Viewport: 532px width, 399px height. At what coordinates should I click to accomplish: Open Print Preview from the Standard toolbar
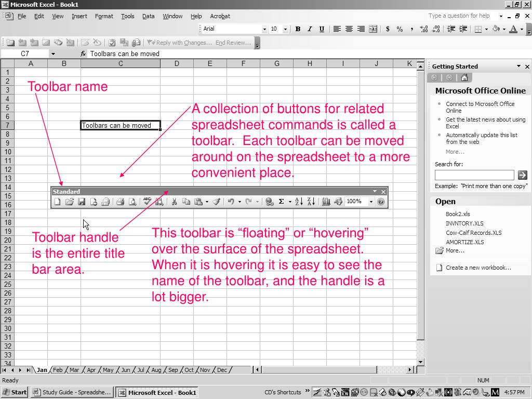tap(132, 202)
